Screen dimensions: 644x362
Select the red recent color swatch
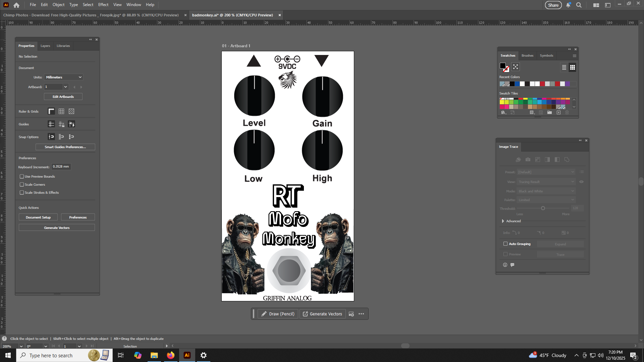point(542,84)
